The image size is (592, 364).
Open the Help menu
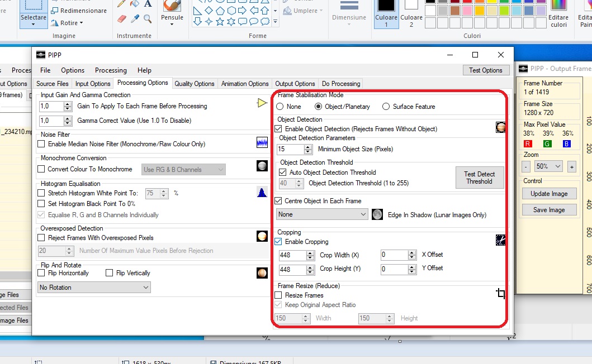click(x=144, y=70)
